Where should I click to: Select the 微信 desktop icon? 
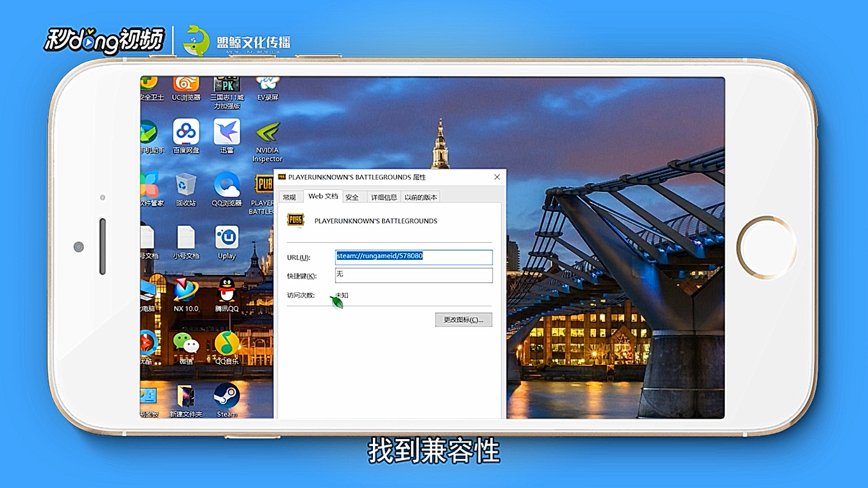(186, 348)
